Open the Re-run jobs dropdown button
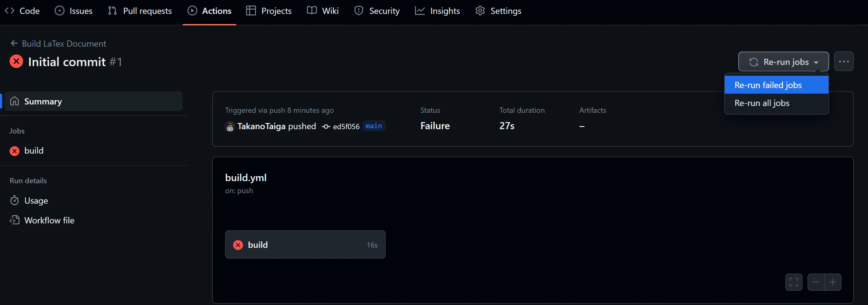This screenshot has width=868, height=305. click(x=783, y=62)
